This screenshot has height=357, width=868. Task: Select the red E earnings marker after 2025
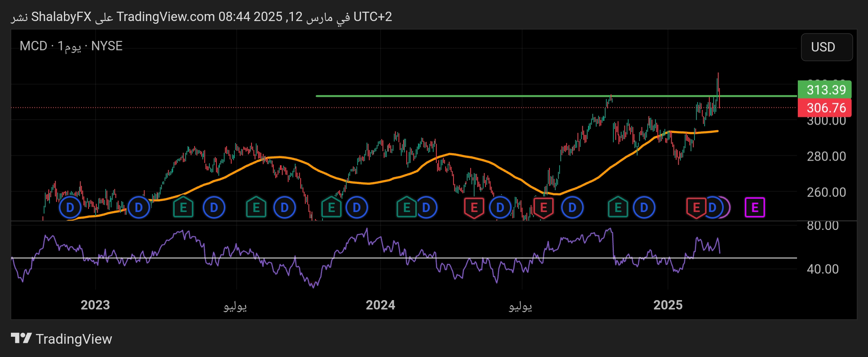(x=696, y=208)
